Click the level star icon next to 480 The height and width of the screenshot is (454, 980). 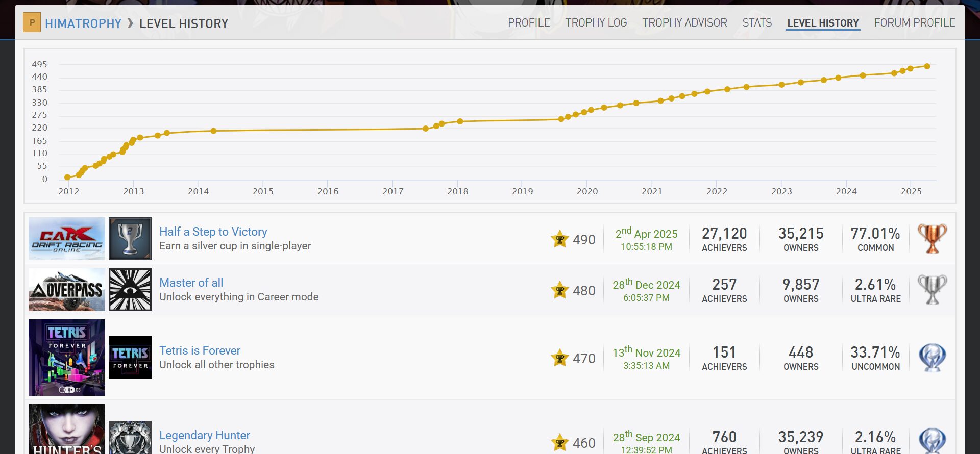pos(560,290)
